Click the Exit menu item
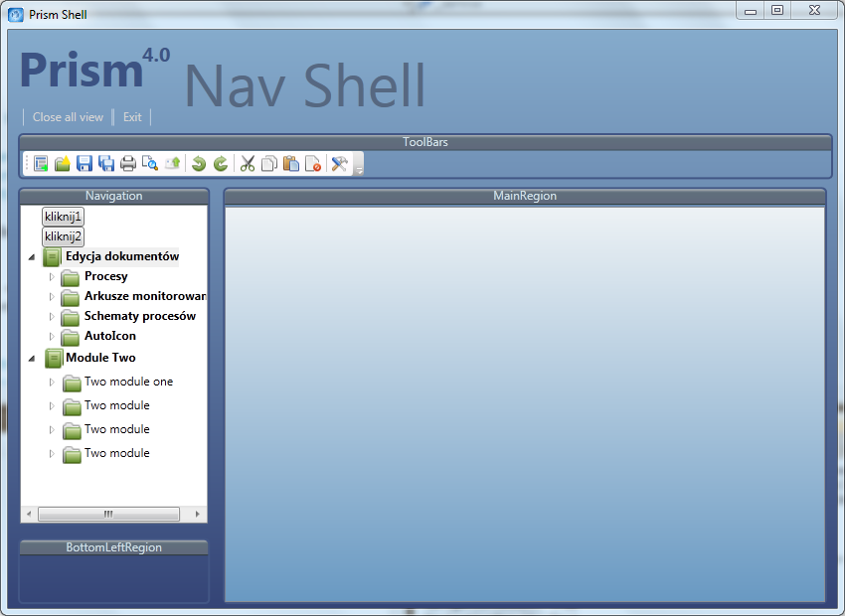Image resolution: width=845 pixels, height=616 pixels. (x=132, y=117)
